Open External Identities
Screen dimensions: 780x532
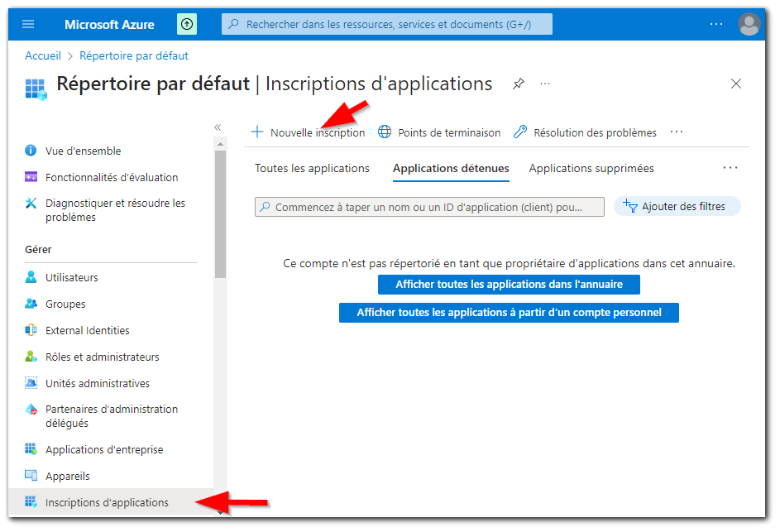pos(87,330)
